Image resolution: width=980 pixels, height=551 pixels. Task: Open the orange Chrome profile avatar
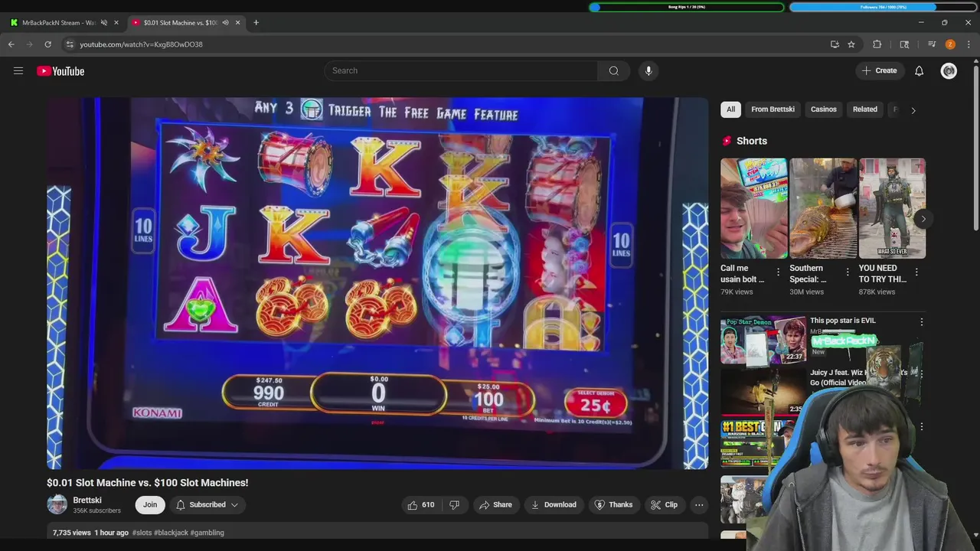tap(950, 44)
